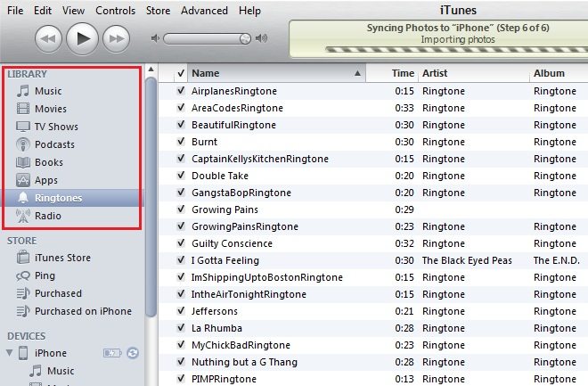Uncheck the I Gotta Feeling checkbox

pyautogui.click(x=181, y=259)
